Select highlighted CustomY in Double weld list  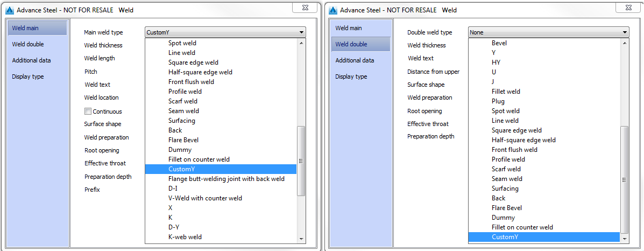[544, 236]
